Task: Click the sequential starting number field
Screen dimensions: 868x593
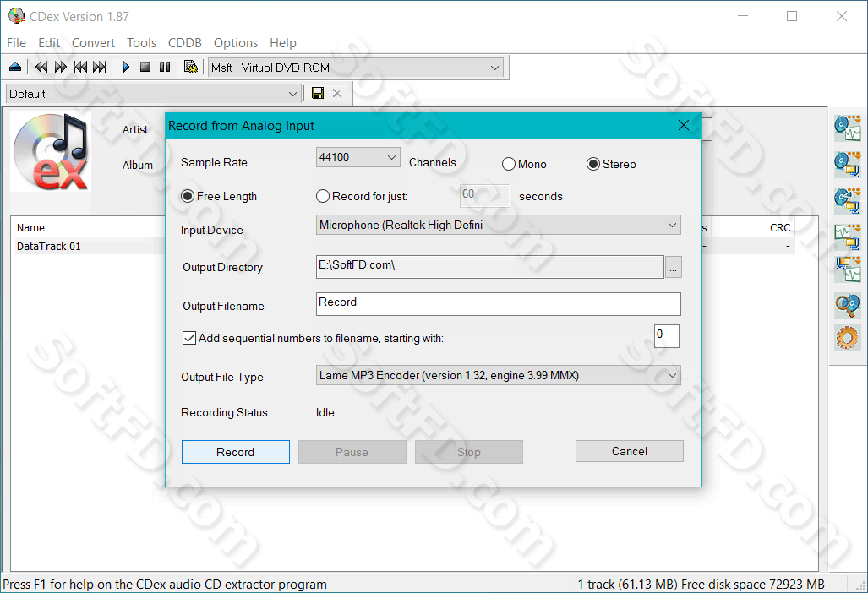Action: pos(667,335)
